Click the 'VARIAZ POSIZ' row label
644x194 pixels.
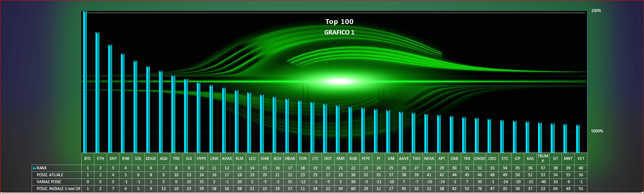coord(49,182)
